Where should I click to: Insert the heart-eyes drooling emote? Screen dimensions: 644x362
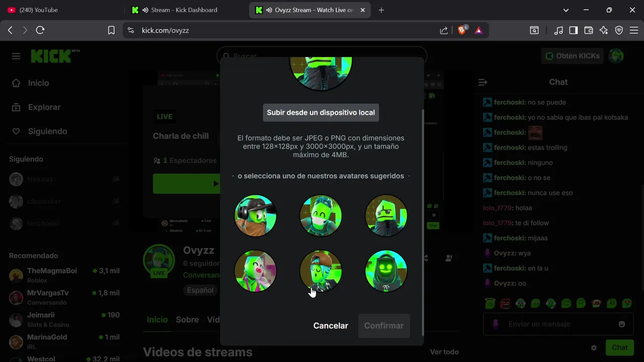tap(627, 303)
